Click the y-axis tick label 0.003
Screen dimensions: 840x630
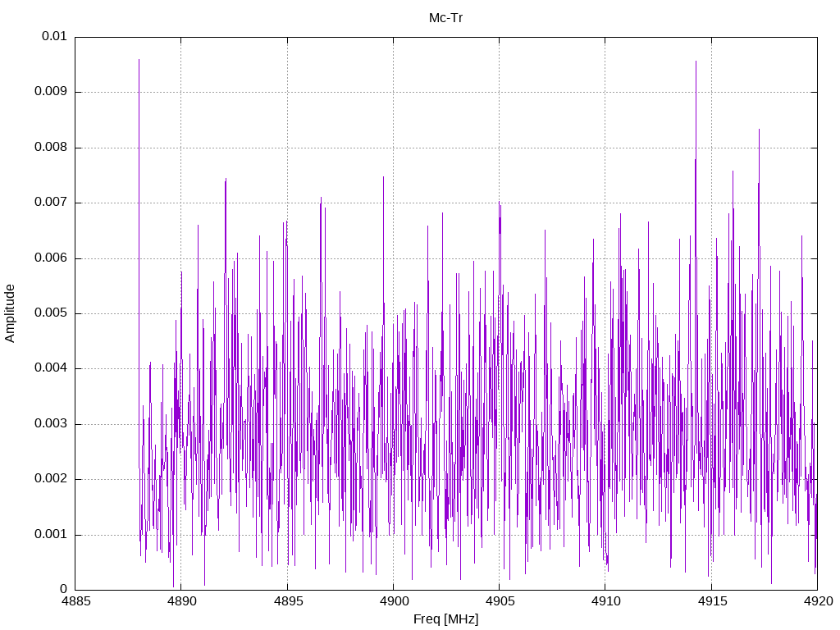(51, 424)
